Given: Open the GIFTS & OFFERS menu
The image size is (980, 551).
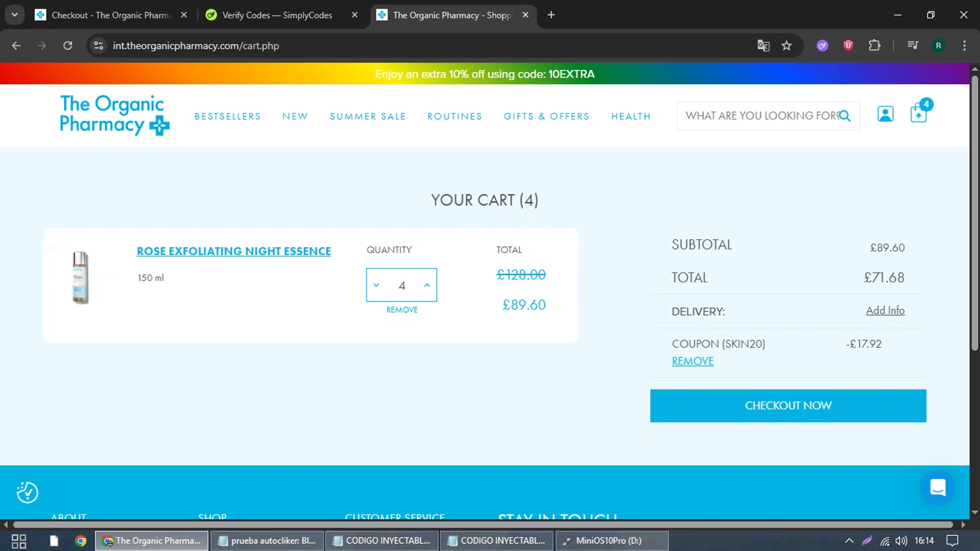Looking at the screenshot, I should (x=547, y=116).
